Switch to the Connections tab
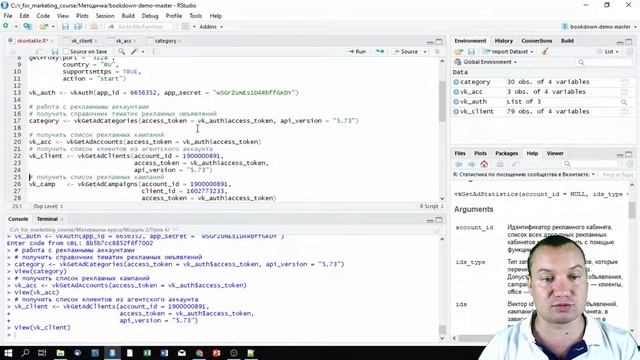Viewport: 640px width, 360px height. coord(537,41)
